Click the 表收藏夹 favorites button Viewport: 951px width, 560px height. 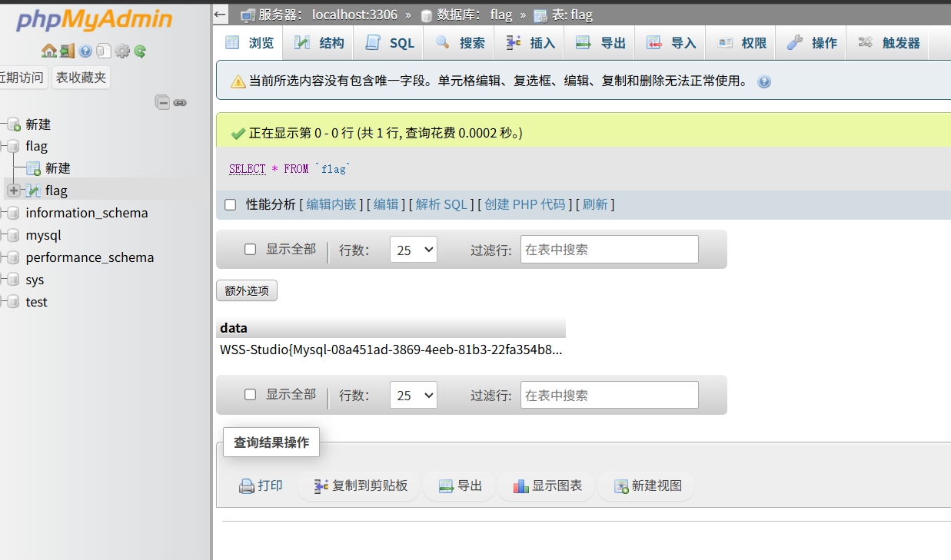click(x=81, y=78)
